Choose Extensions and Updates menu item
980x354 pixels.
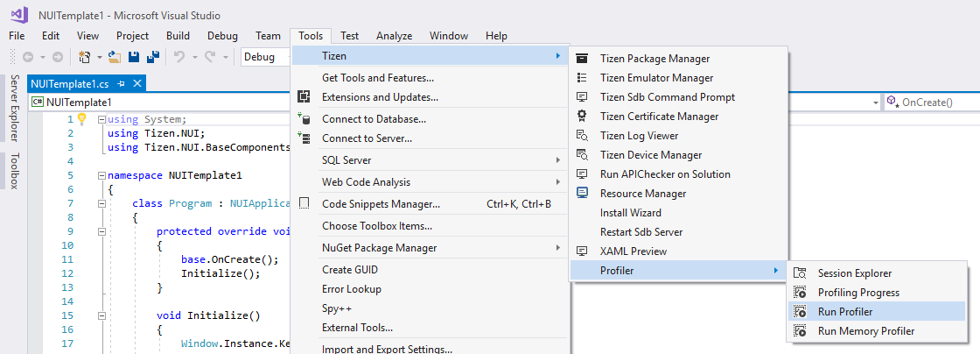point(380,97)
